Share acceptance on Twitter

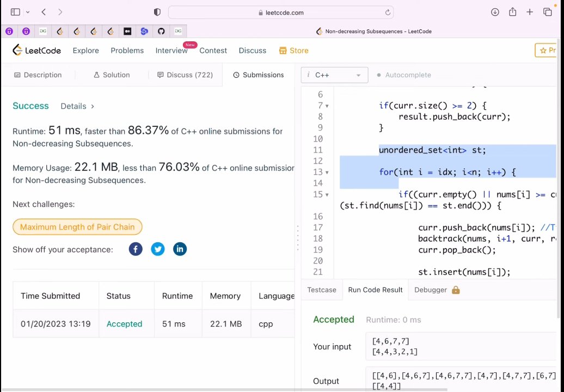tap(157, 249)
